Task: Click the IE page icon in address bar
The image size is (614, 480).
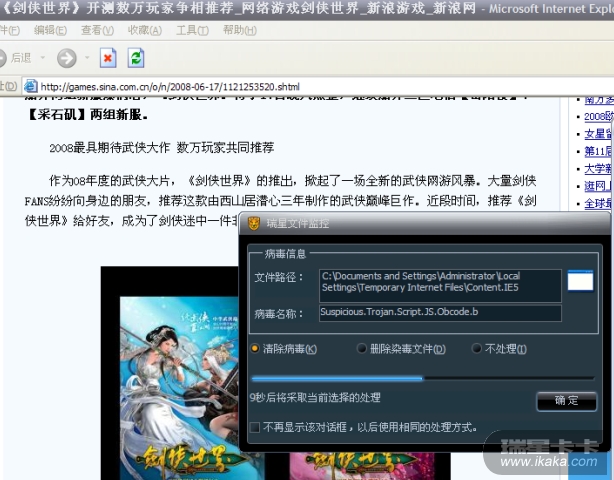Action: point(31,86)
